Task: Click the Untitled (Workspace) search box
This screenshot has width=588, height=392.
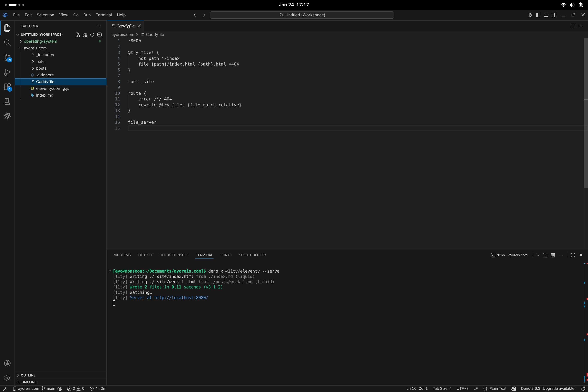Action: 302,15
